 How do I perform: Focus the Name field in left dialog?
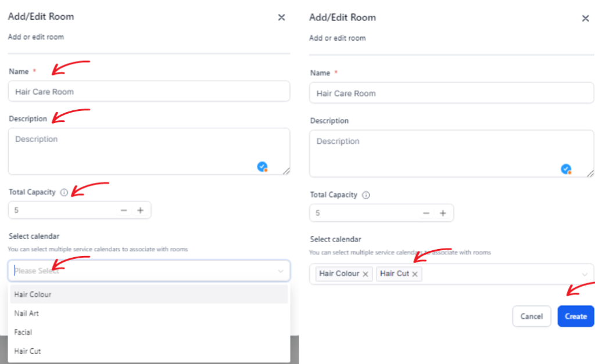pos(149,91)
